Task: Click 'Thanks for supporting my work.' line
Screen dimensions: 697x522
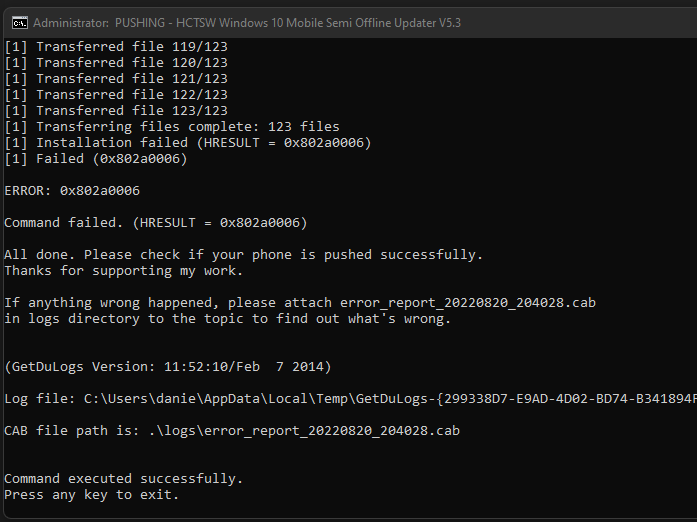Action: tap(124, 270)
